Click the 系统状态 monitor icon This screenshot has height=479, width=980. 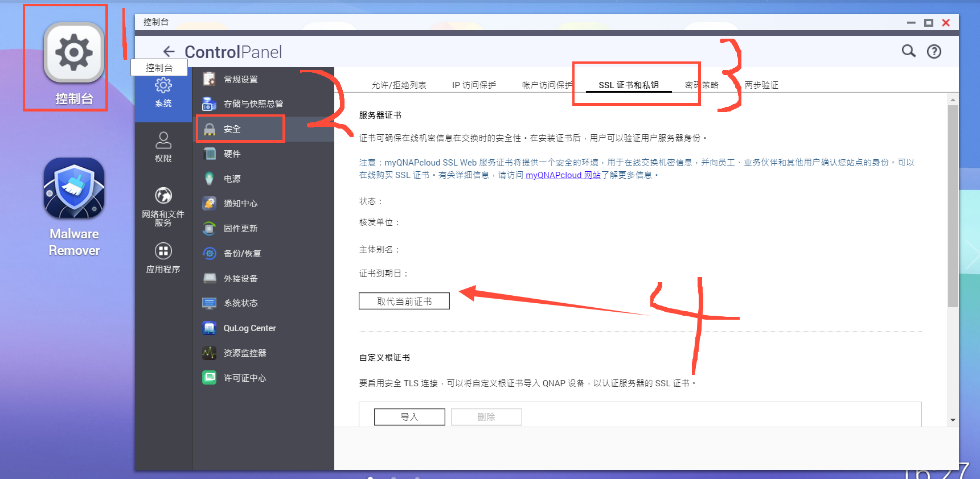[x=210, y=303]
